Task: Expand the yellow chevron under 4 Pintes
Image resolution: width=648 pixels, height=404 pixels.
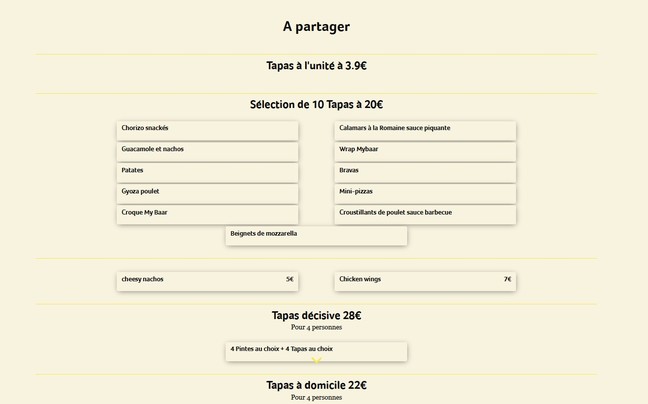Action: (316, 360)
